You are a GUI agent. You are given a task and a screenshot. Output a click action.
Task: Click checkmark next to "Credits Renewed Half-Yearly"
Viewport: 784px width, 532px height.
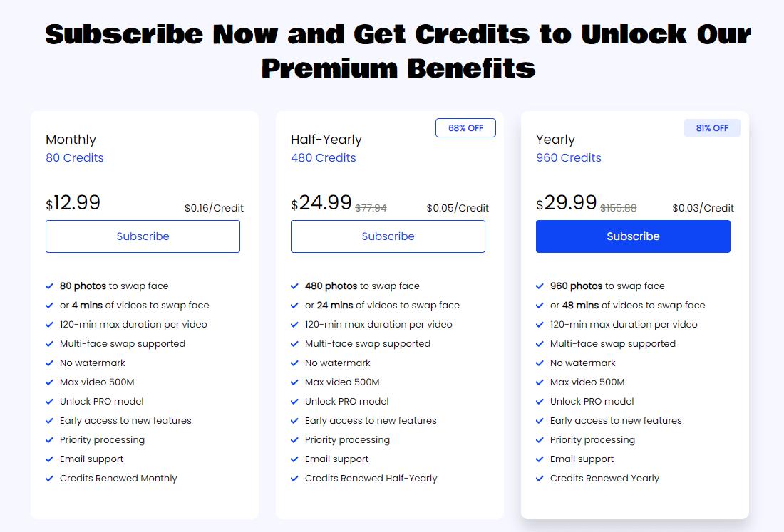pyautogui.click(x=295, y=479)
